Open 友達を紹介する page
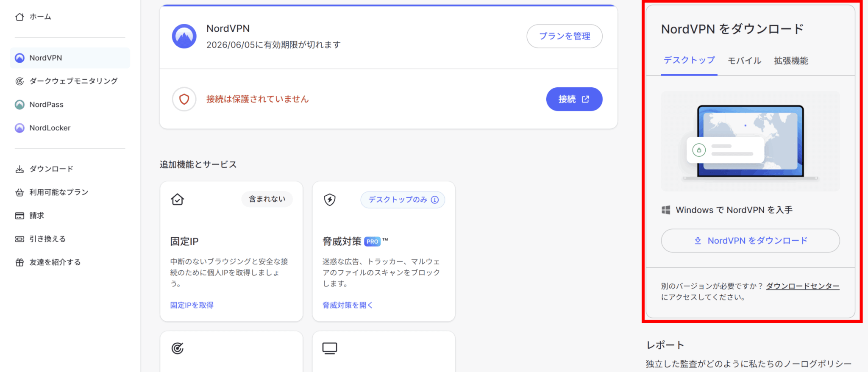Viewport: 868px width, 372px height. [x=55, y=262]
